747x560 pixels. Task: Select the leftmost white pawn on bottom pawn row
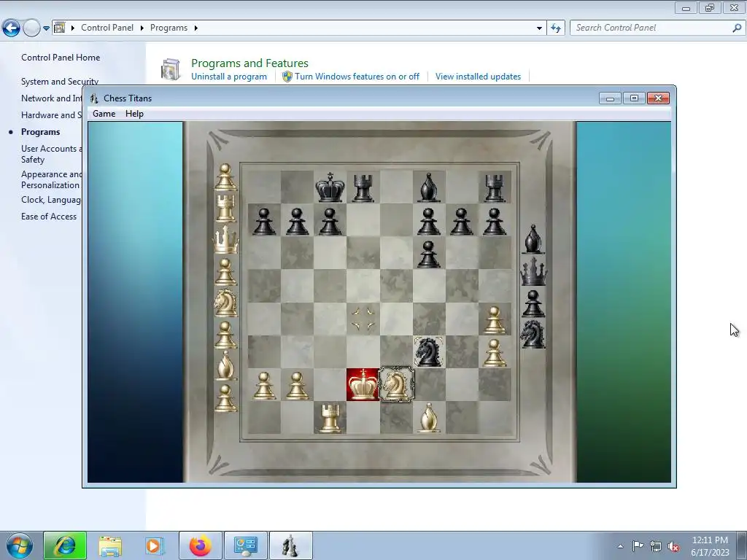(x=264, y=385)
